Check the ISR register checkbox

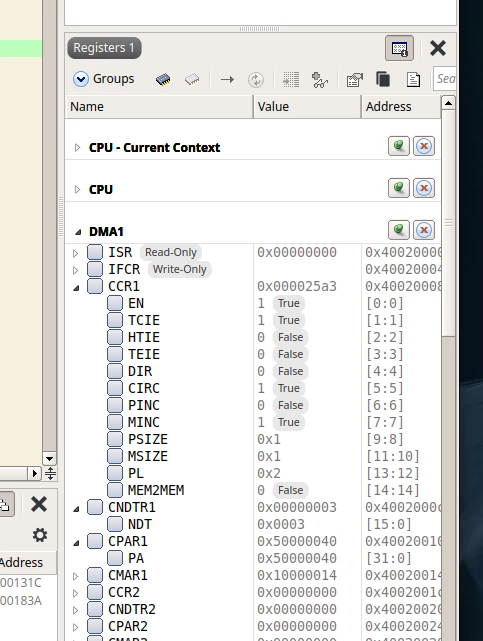(95, 252)
